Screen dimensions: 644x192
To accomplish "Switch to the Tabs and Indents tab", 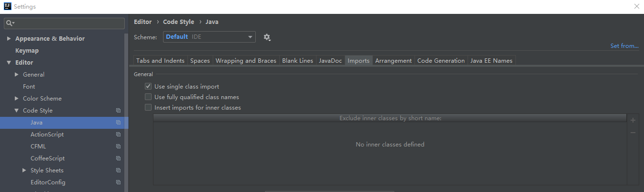I will [x=160, y=61].
